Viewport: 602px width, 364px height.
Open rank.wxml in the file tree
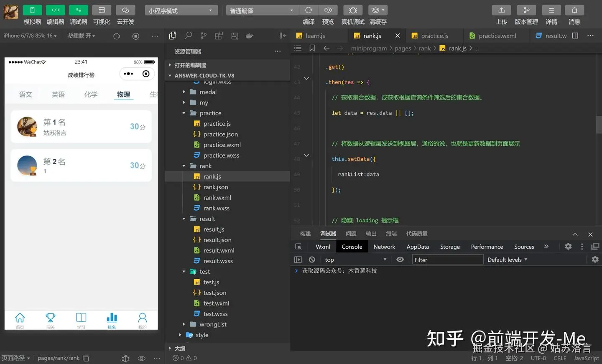pos(217,198)
